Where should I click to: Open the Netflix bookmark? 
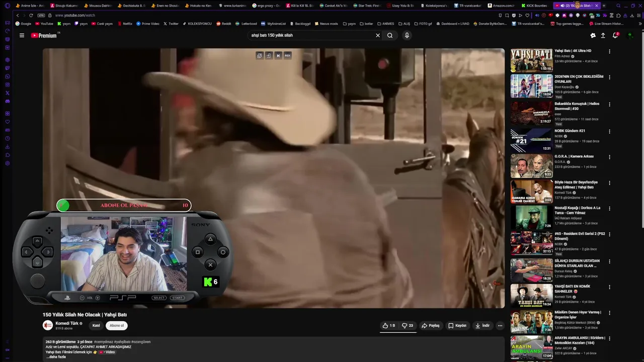[125, 24]
